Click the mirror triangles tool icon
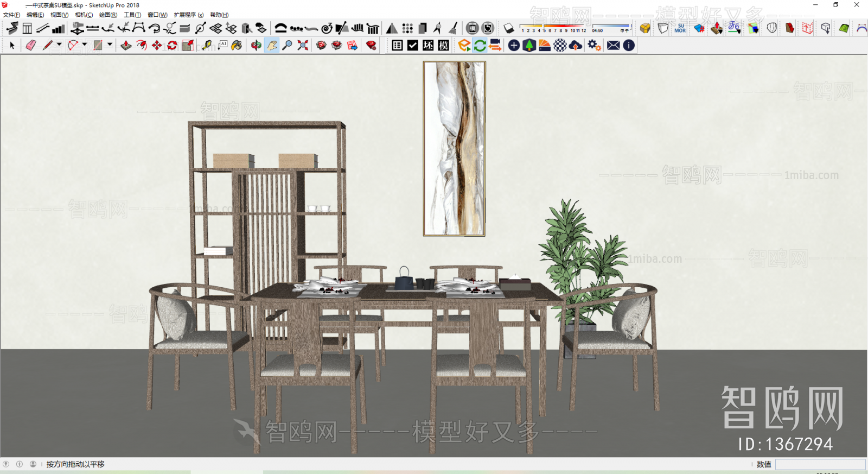 pyautogui.click(x=392, y=28)
